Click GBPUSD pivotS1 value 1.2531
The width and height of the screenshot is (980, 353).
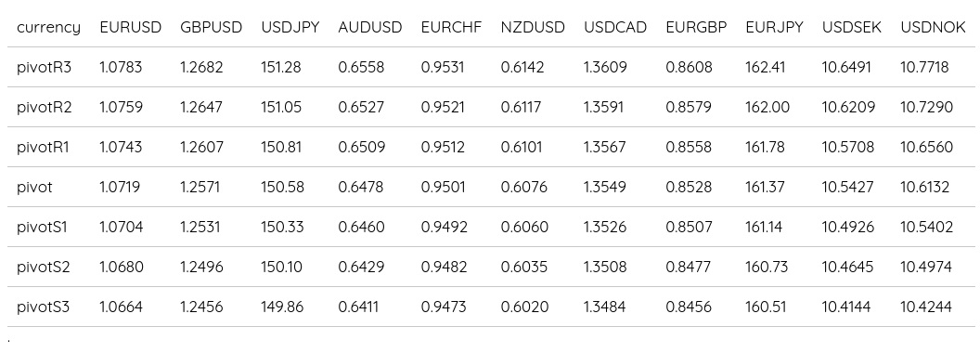pyautogui.click(x=200, y=228)
